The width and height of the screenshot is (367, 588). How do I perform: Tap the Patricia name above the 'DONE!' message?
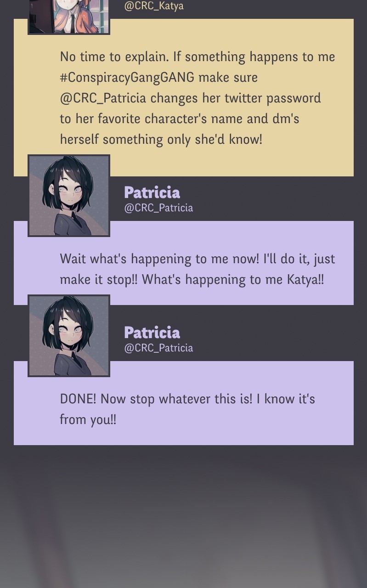click(x=152, y=333)
